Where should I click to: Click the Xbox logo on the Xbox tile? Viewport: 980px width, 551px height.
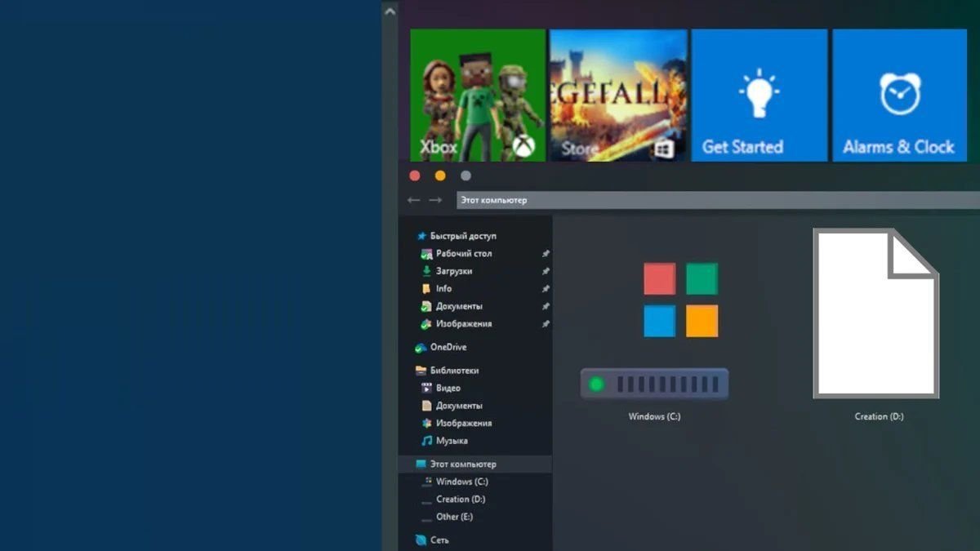pos(524,147)
